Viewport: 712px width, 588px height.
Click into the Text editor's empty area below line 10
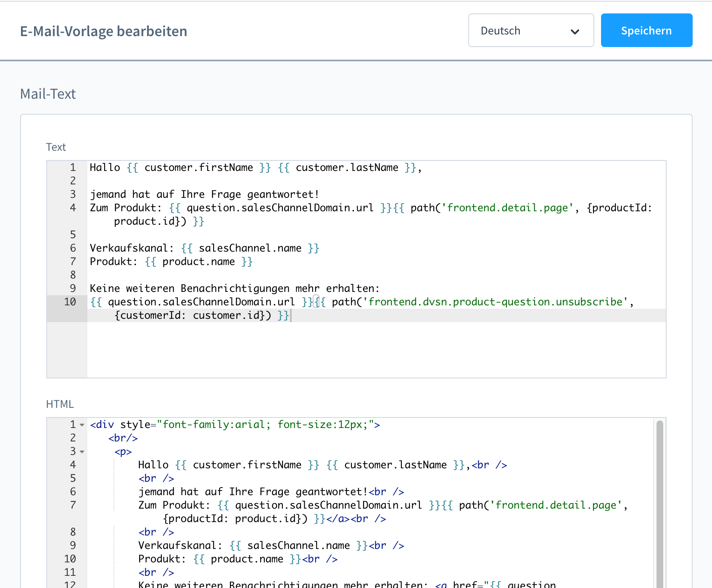tap(376, 349)
